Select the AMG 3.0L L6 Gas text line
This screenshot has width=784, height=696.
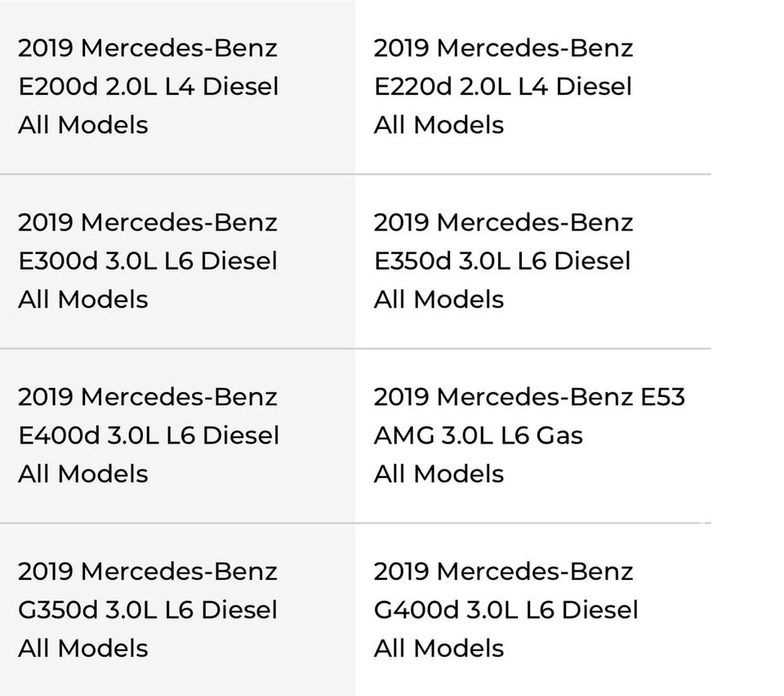tap(479, 435)
